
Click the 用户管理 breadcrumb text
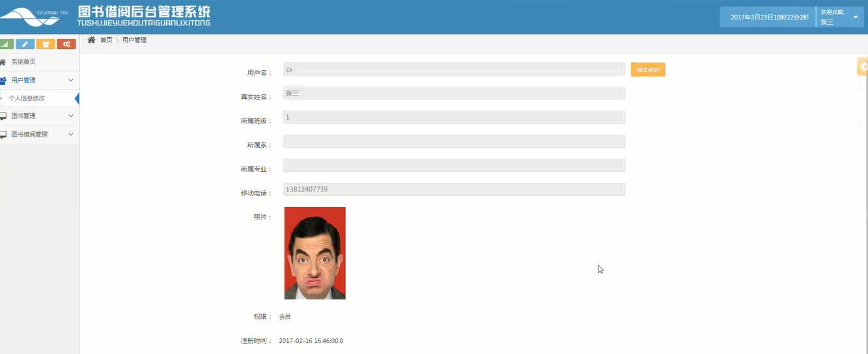(x=135, y=40)
